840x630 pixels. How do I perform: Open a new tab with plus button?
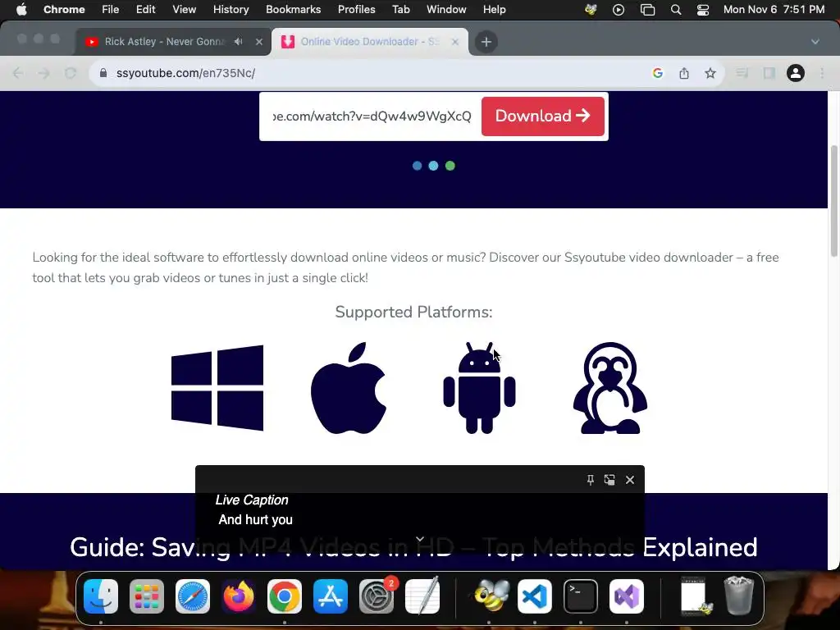pos(486,42)
